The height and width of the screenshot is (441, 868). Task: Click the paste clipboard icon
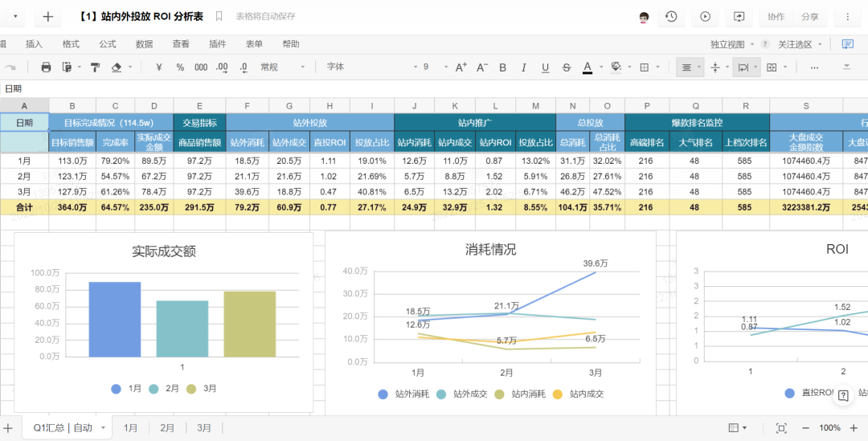[x=67, y=67]
